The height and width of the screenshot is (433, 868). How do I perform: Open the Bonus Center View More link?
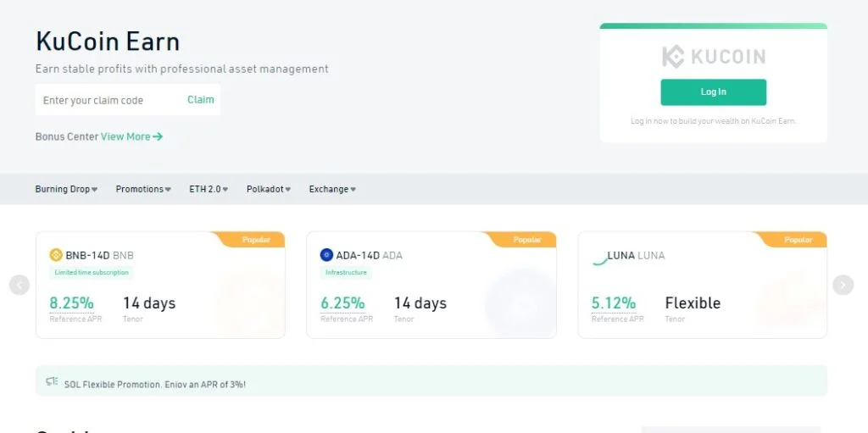(131, 136)
